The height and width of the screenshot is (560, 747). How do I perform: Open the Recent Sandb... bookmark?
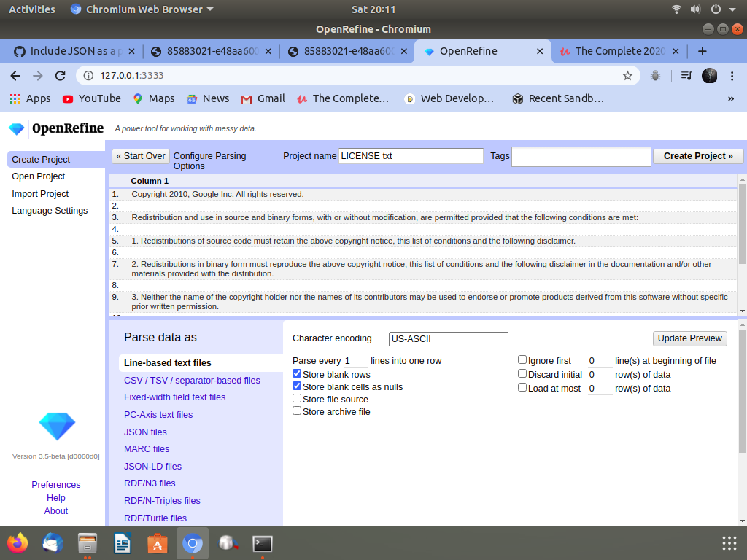pos(558,98)
